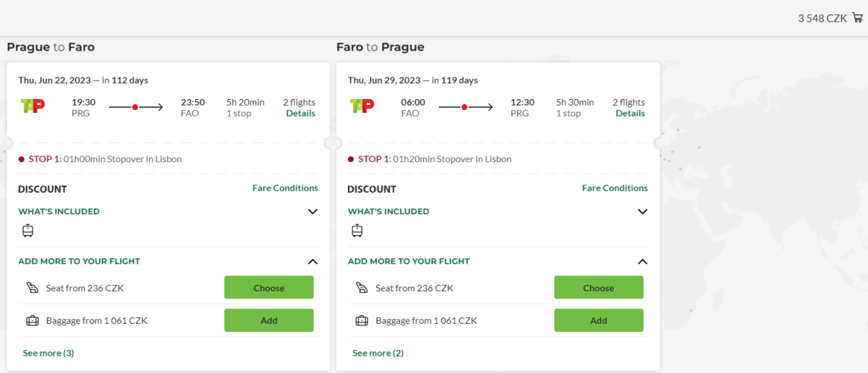Image resolution: width=868 pixels, height=373 pixels.
Task: Collapse Add More To Your Flight, Prague to Faro
Action: tap(312, 262)
